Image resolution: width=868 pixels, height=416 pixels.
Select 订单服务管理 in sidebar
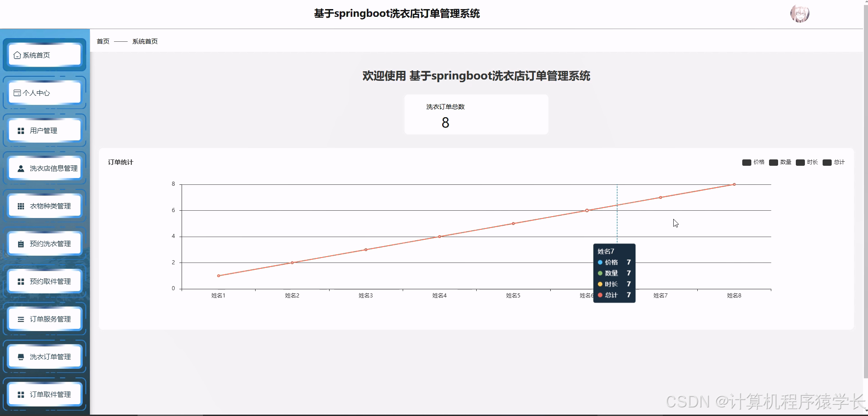click(x=44, y=319)
